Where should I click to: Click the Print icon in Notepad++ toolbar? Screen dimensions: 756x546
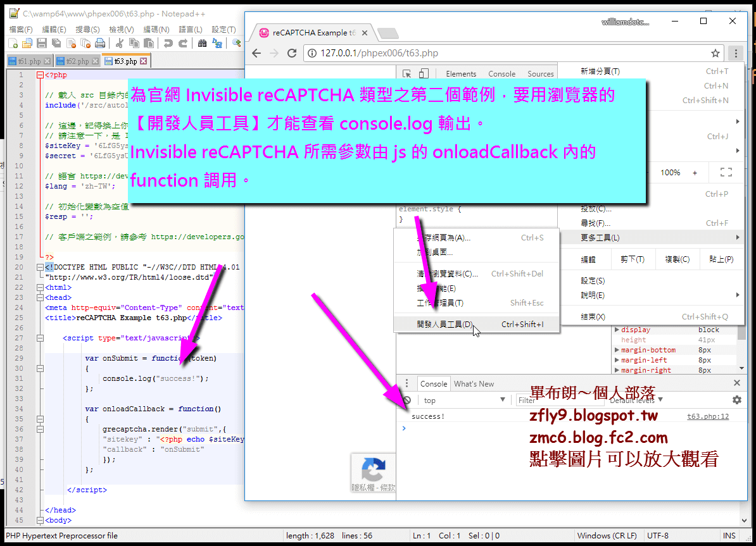[100, 44]
